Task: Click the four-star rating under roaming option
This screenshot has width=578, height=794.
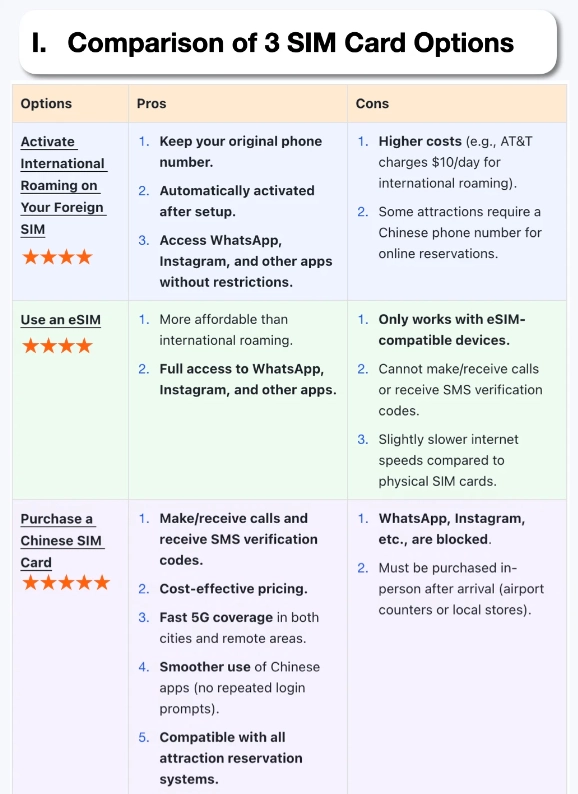Action: click(x=57, y=257)
